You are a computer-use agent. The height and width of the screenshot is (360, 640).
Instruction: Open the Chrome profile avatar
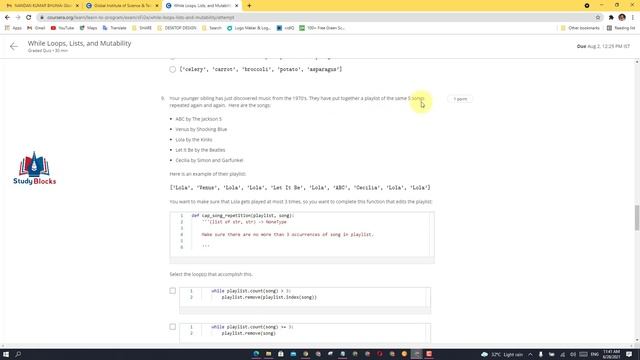(x=622, y=18)
